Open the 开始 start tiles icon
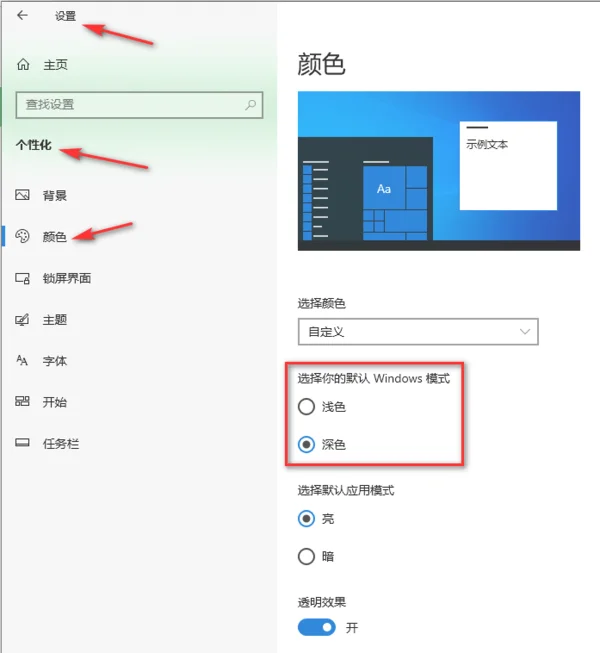This screenshot has height=653, width=600. [x=22, y=401]
